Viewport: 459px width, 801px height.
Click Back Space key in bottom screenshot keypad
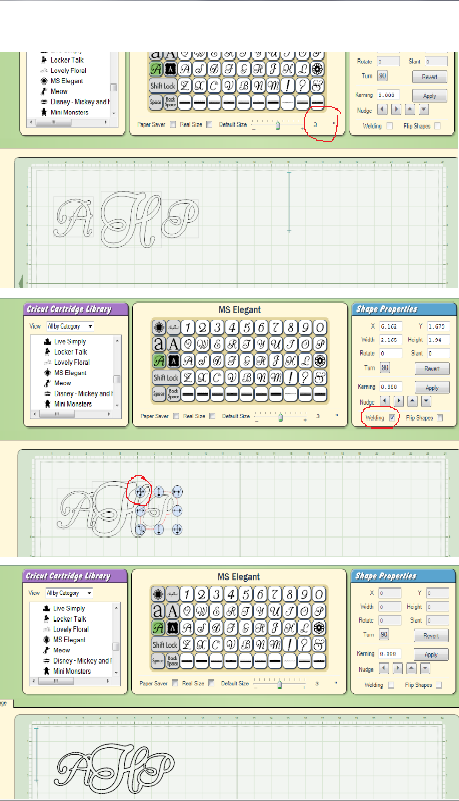[173, 661]
